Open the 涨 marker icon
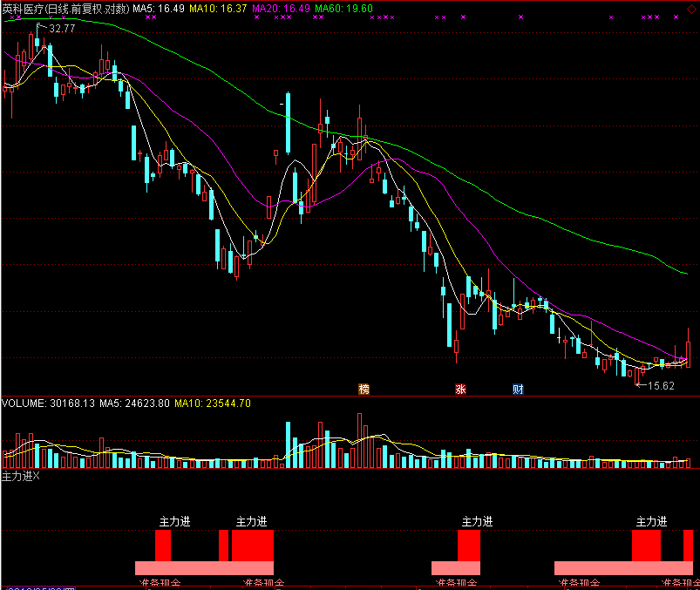This screenshot has width=700, height=590. click(x=460, y=390)
